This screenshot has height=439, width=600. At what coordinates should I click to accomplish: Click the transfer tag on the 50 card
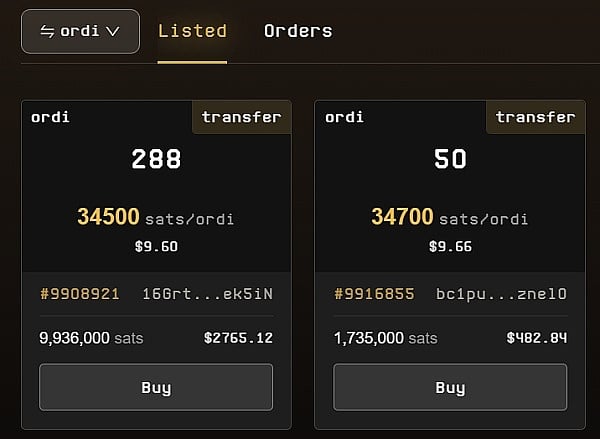tap(535, 117)
